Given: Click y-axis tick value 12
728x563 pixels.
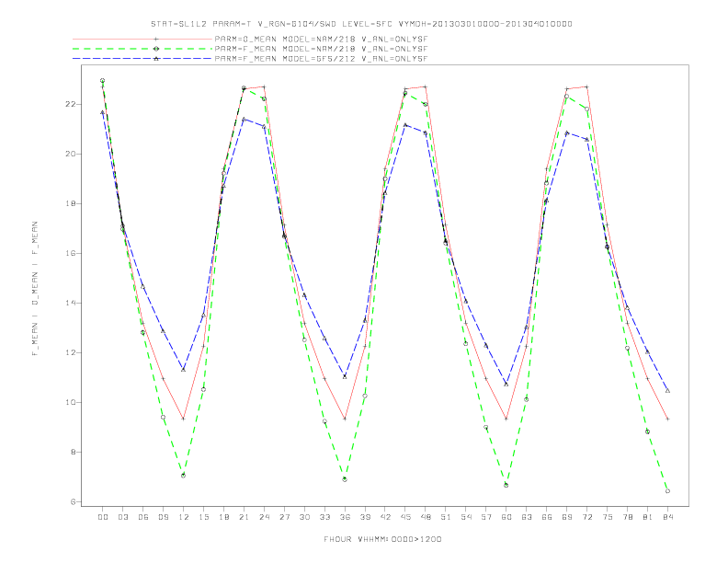Looking at the screenshot, I should [x=70, y=352].
